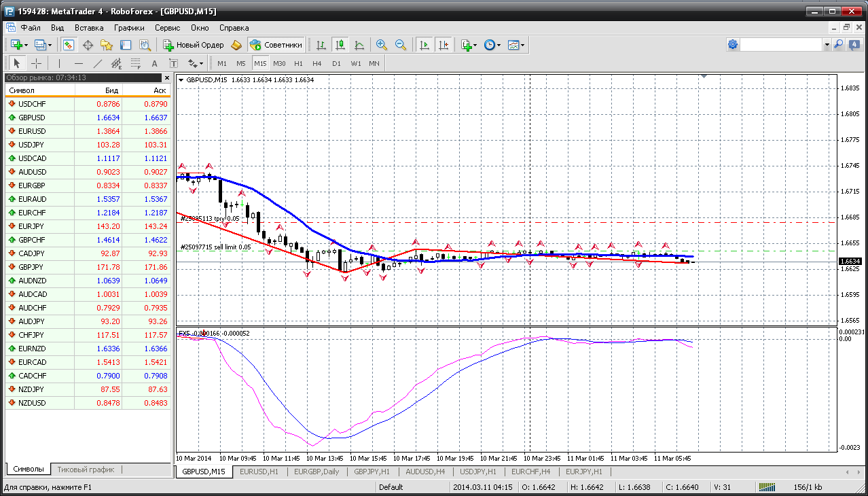Open the Графики menu
The height and width of the screenshot is (496, 868).
(x=129, y=28)
